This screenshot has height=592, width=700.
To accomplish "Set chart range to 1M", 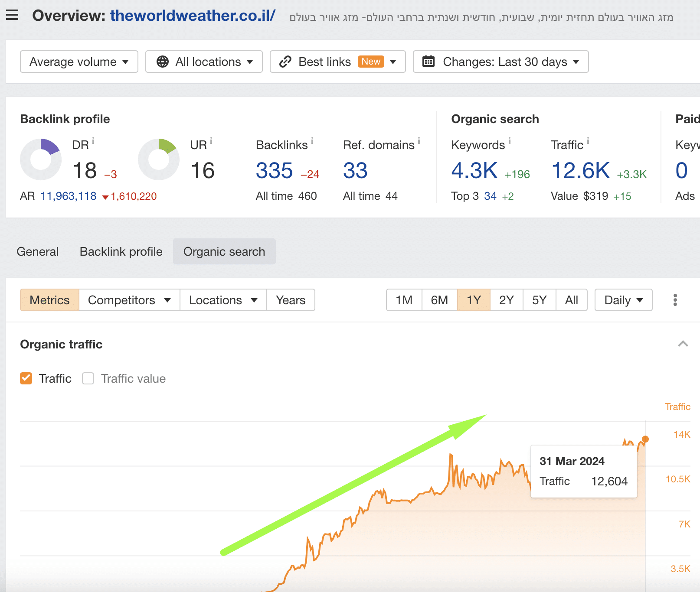I will pyautogui.click(x=404, y=300).
